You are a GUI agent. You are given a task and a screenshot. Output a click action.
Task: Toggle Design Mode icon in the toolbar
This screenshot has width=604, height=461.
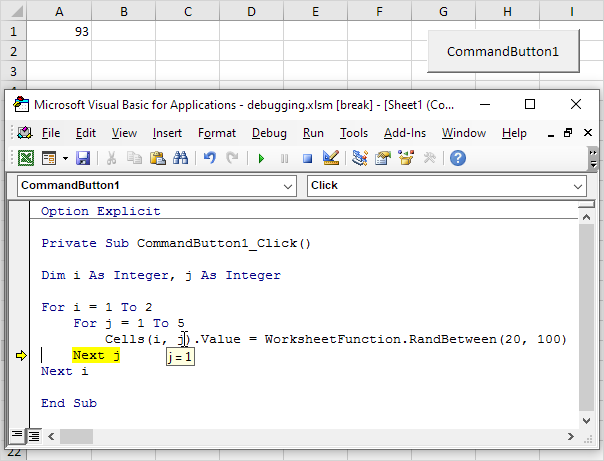click(331, 158)
